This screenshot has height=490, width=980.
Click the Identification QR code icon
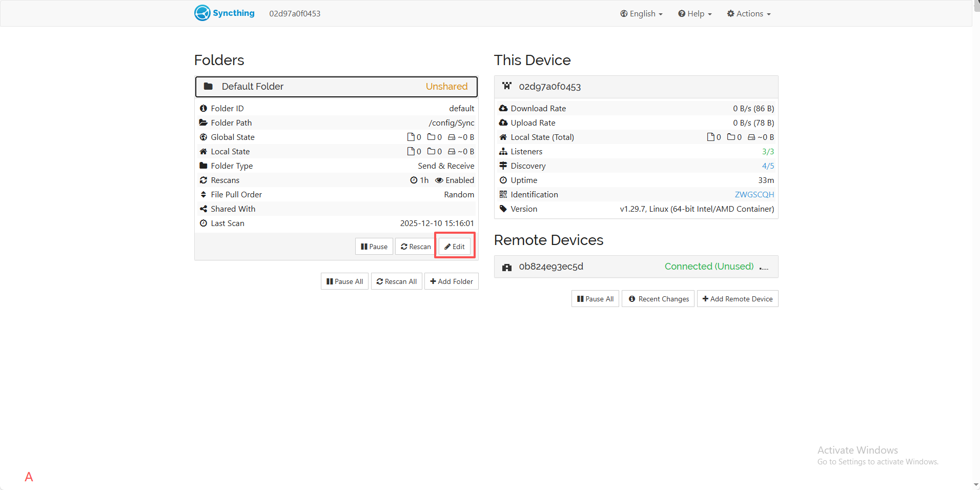pos(503,194)
